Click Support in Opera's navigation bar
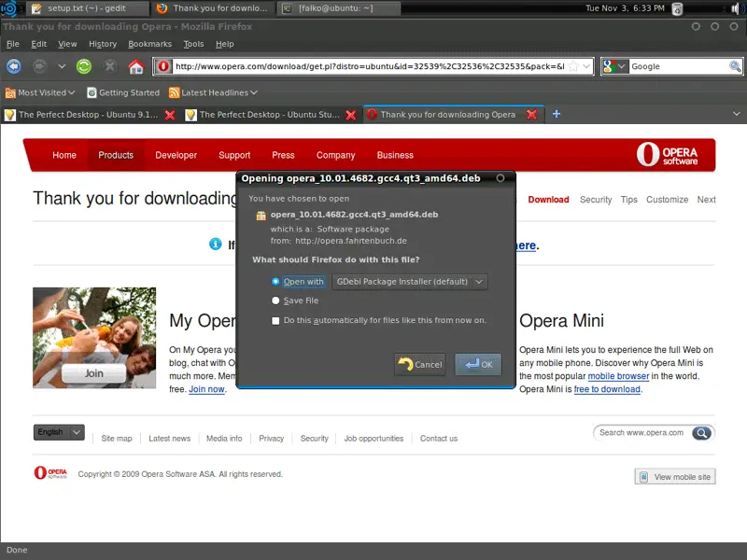 [x=234, y=155]
